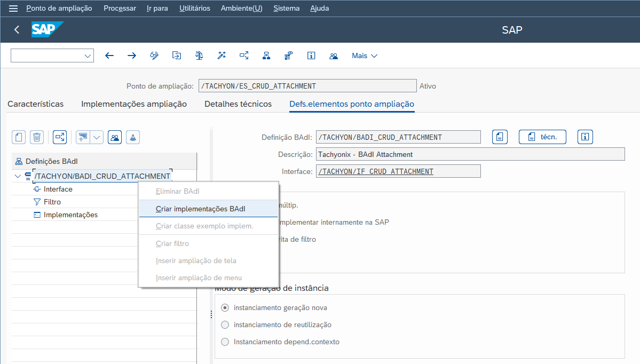Select instanciamento de reutilização radio button
The width and height of the screenshot is (640, 364).
225,325
